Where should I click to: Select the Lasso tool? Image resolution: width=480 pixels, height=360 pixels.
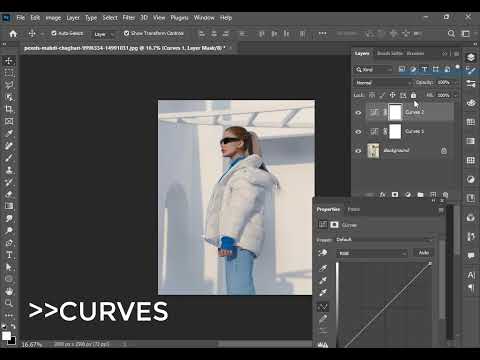point(9,85)
